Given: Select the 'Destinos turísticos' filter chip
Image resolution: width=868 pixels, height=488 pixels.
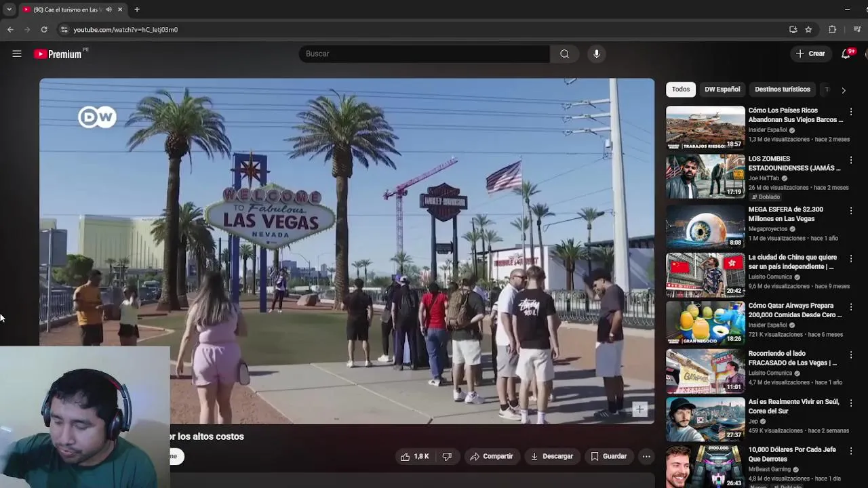Looking at the screenshot, I should pos(783,89).
